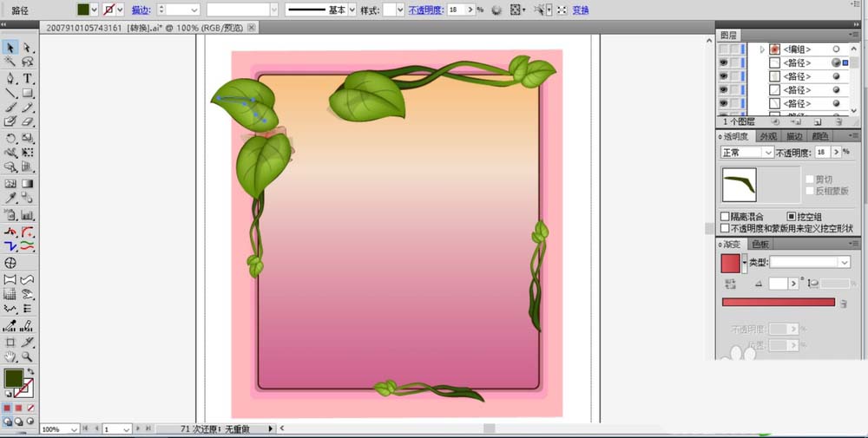This screenshot has width=868, height=438.
Task: Switch to the 外观 tab
Action: [767, 136]
